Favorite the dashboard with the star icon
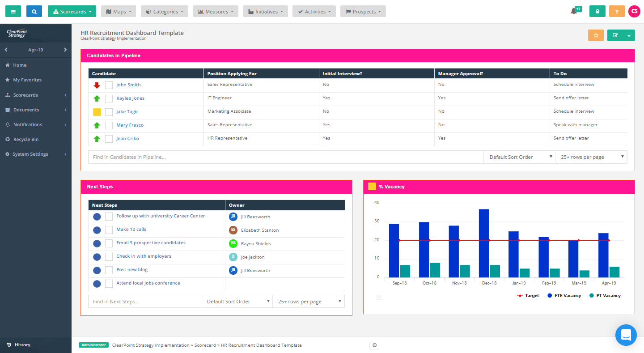This screenshot has height=353, width=644. click(x=595, y=35)
